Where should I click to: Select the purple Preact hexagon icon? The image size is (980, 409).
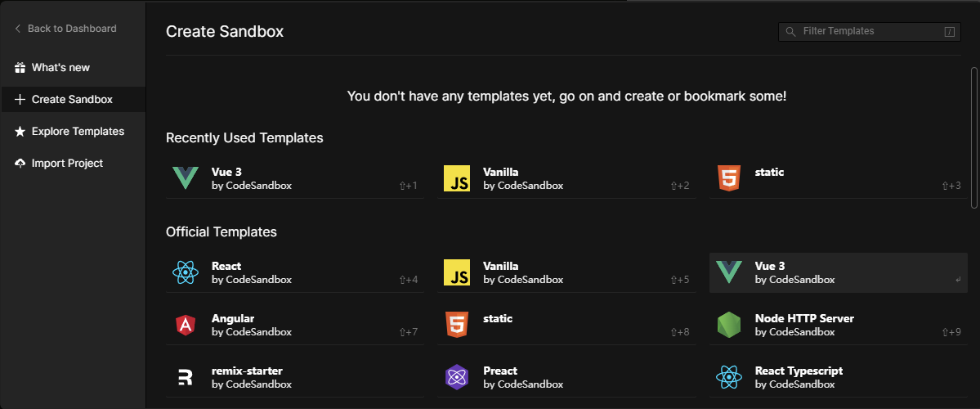click(456, 377)
